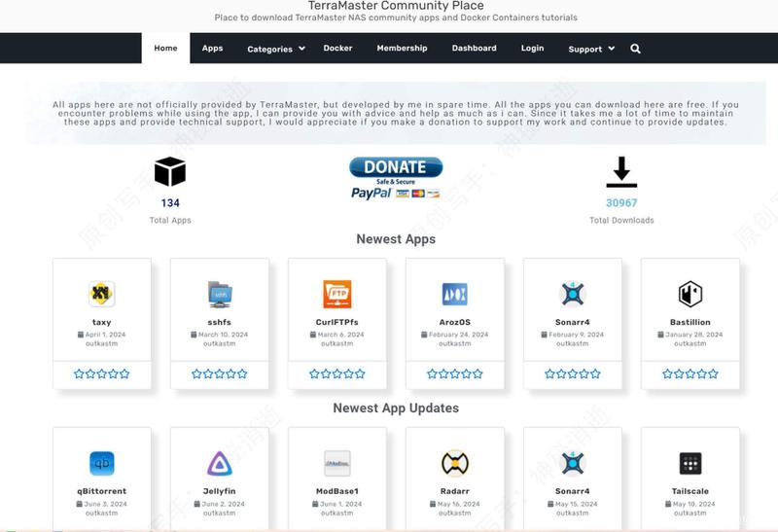Click the qBittorrent app icon

pos(102,463)
